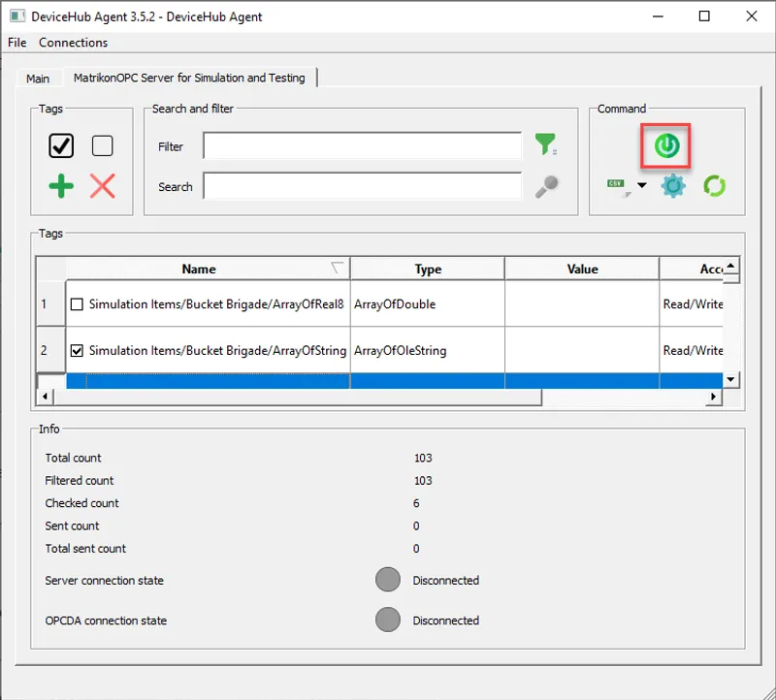Open the Connections menu
The image size is (776, 700).
(73, 42)
